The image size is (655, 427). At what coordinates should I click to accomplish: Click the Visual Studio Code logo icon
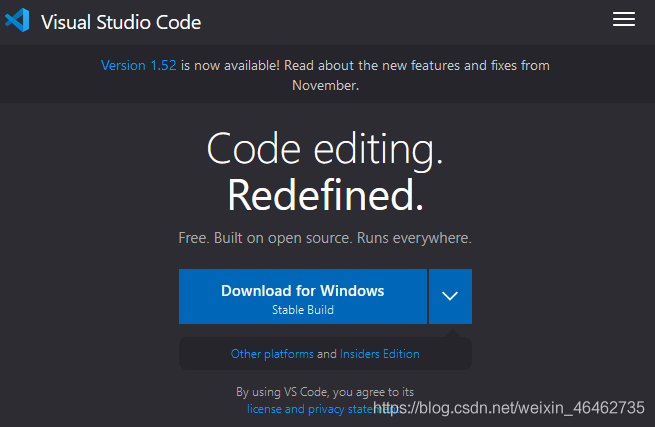[17, 20]
